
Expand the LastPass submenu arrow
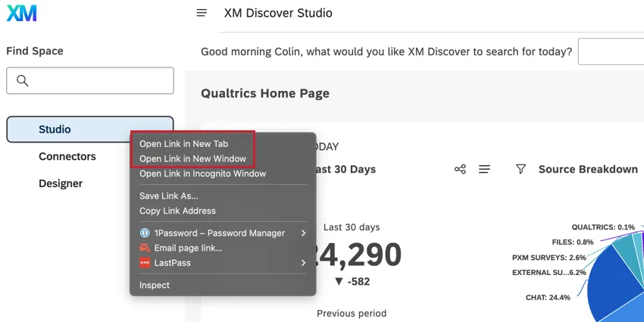tap(303, 263)
